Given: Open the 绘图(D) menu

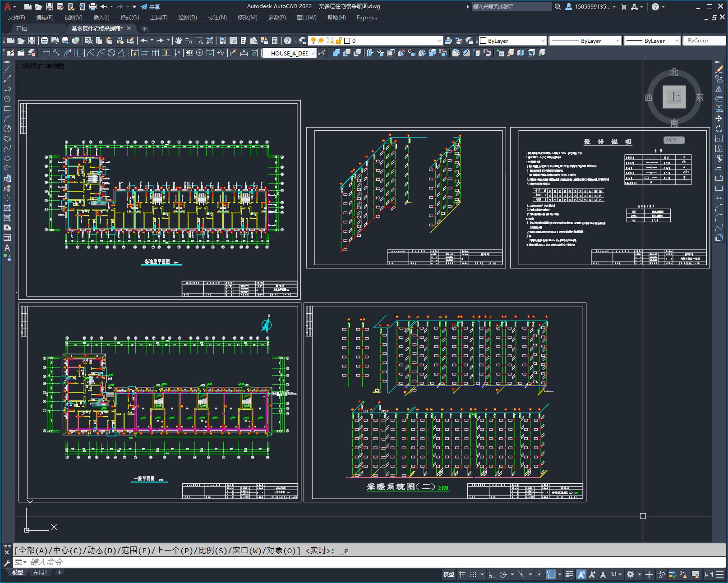Looking at the screenshot, I should (x=188, y=18).
